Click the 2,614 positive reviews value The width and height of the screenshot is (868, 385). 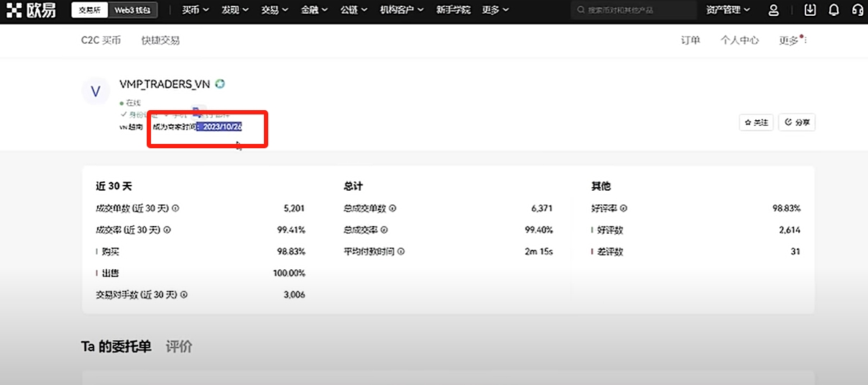coord(790,230)
